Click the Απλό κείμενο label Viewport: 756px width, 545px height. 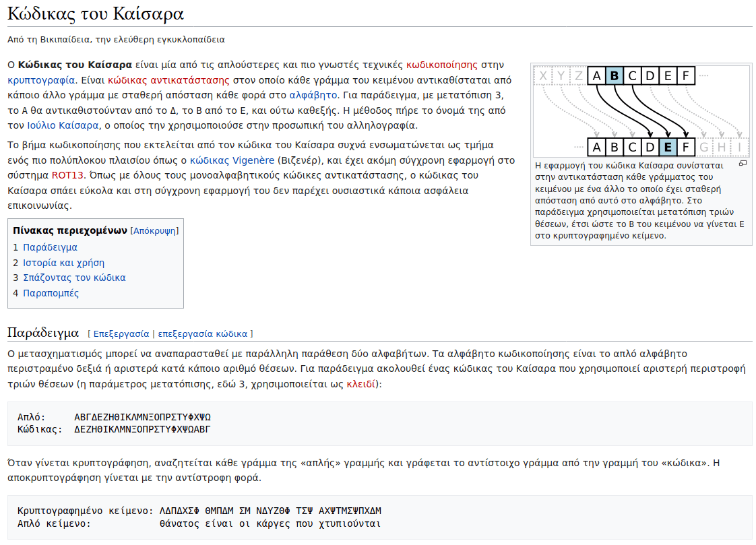54,524
